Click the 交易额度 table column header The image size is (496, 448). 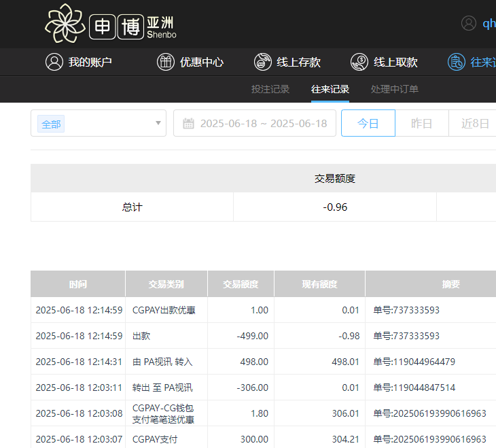point(241,283)
